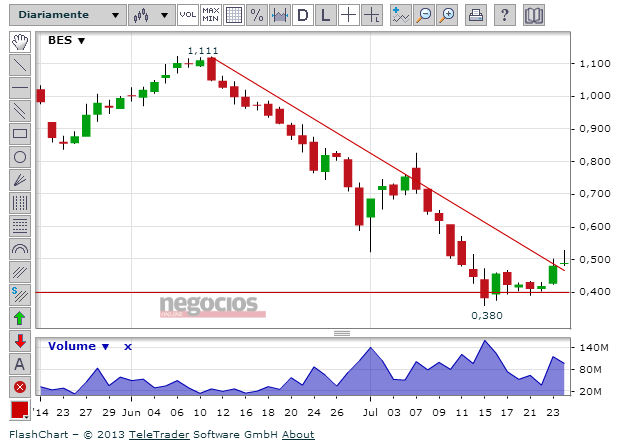Viewport: 623px width, 440px height.
Task: Select the A text annotation tool
Action: click(x=20, y=364)
